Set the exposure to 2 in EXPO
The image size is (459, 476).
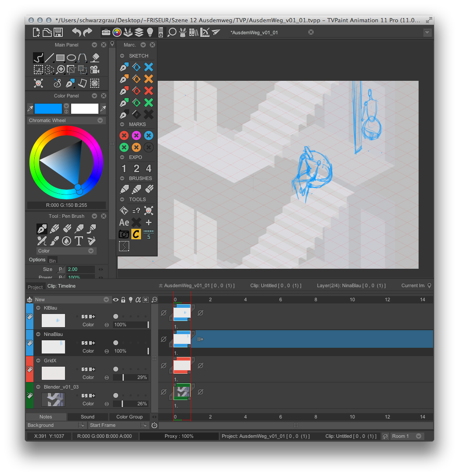point(137,169)
